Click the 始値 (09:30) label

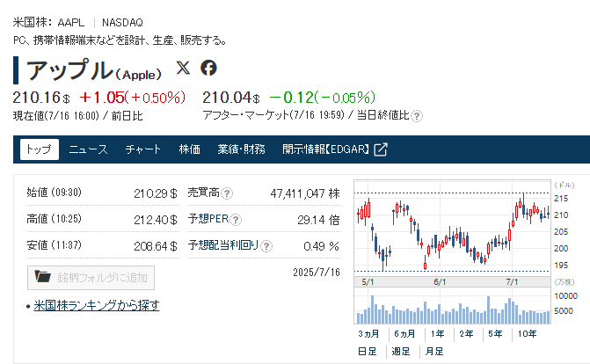(55, 193)
